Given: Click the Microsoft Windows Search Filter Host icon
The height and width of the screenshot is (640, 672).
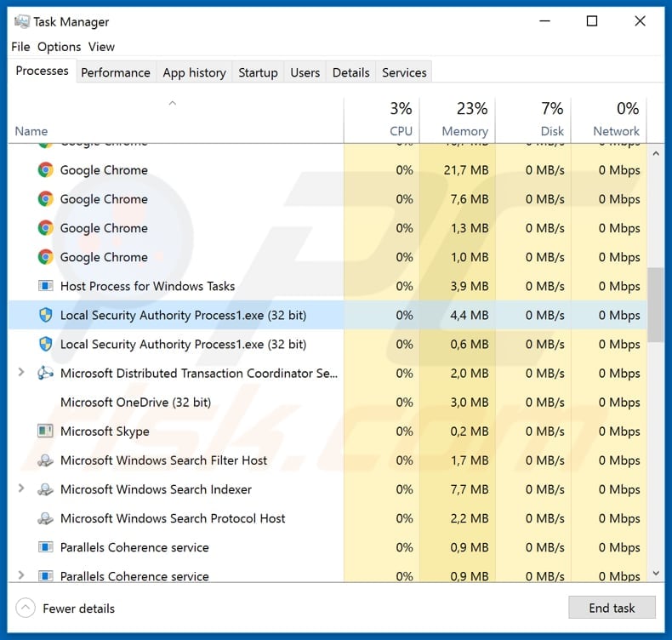Looking at the screenshot, I should (x=45, y=460).
